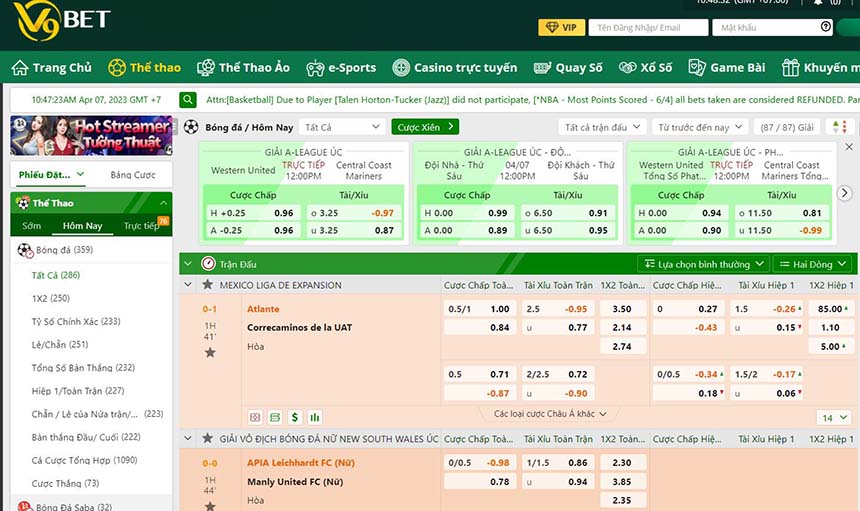
Task: Open the Thể thao sports menu
Action: tap(144, 67)
